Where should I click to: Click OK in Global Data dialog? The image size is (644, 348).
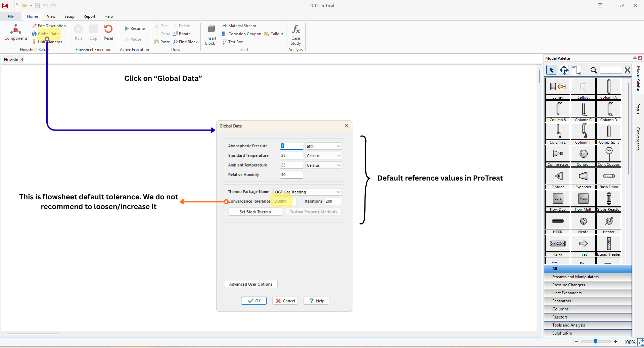[254, 301]
